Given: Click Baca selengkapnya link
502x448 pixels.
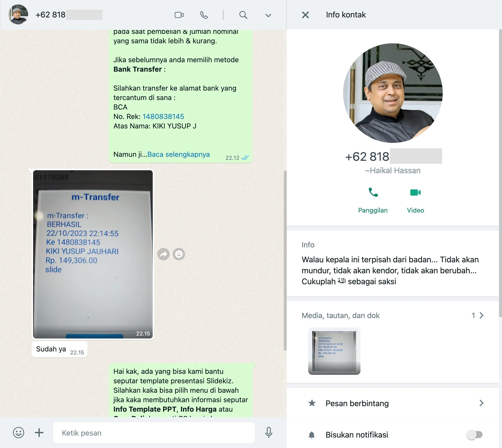Looking at the screenshot, I should point(178,154).
